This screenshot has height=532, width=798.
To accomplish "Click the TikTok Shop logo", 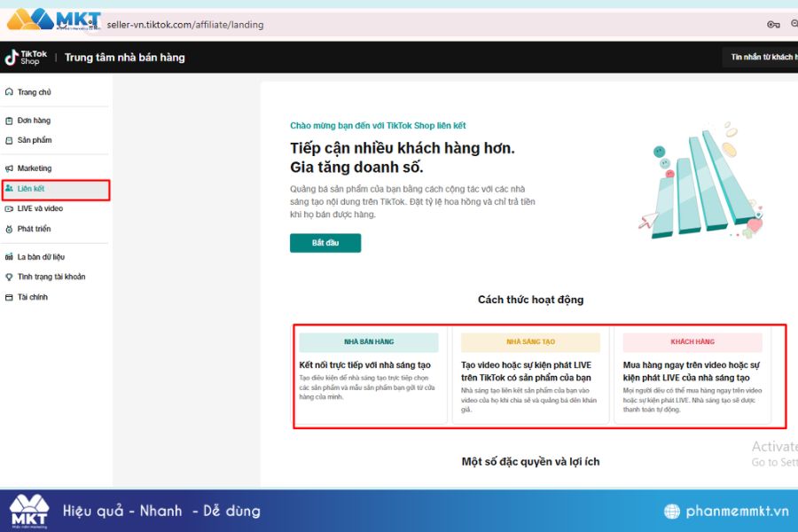I will (x=26, y=58).
